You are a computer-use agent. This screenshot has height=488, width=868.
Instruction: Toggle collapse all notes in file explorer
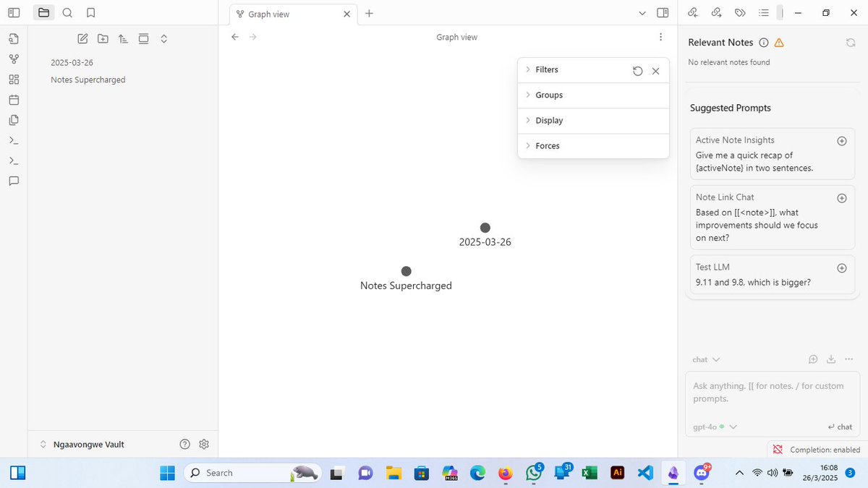(164, 38)
